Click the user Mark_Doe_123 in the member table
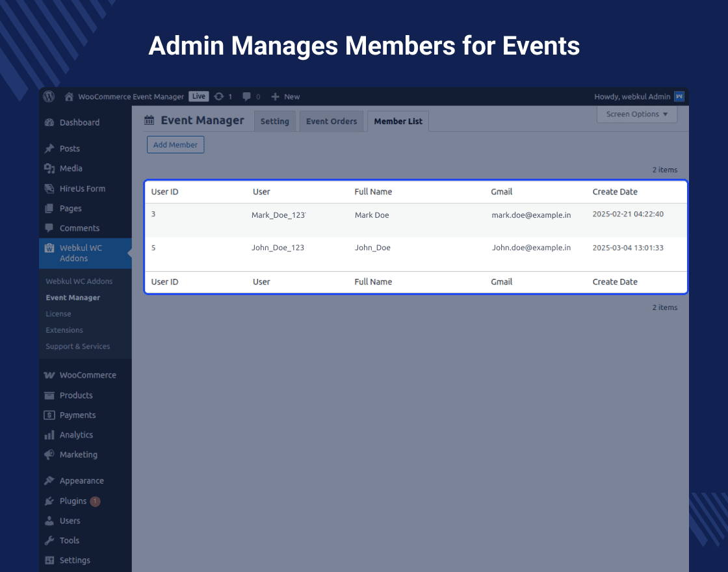Image resolution: width=728 pixels, height=572 pixels. tap(278, 214)
